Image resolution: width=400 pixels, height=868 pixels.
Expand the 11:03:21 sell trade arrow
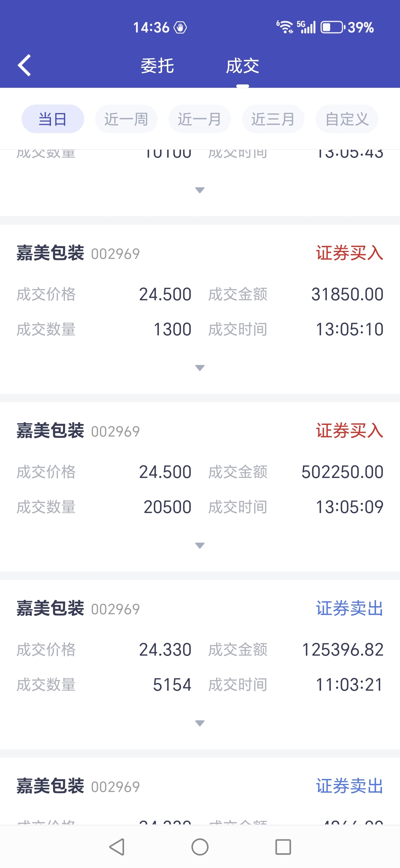pos(200,723)
